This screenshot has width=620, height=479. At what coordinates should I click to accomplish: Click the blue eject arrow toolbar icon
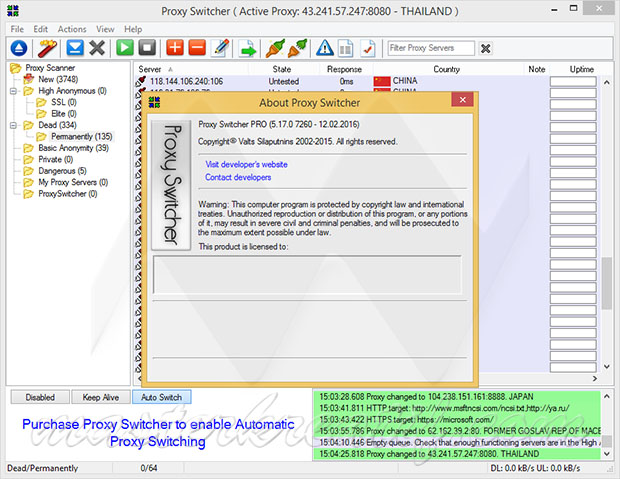(x=19, y=48)
